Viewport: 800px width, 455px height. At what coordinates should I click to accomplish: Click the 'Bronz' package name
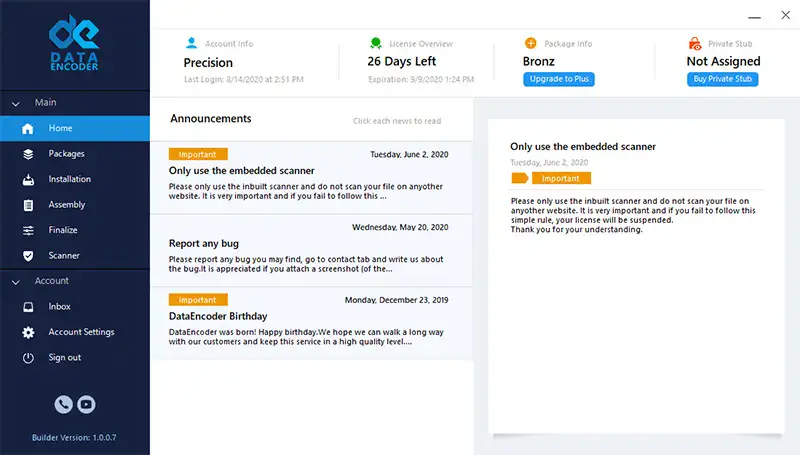click(538, 62)
